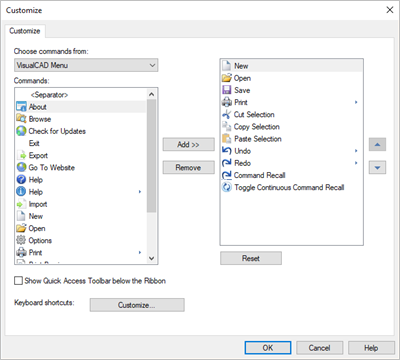Screen dimensions: 400x360
Task: Select the Paste Selection clipboard icon
Action: [227, 139]
